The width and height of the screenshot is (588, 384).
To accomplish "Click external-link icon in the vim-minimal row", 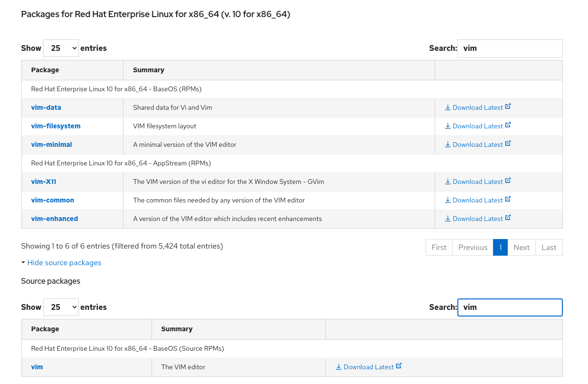I will [x=508, y=144].
